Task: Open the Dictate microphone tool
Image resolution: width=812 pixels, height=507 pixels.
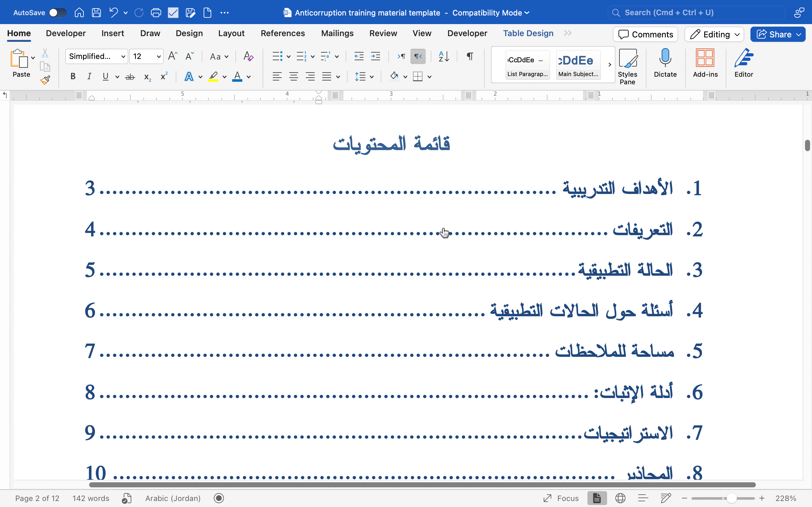Action: tap(665, 63)
